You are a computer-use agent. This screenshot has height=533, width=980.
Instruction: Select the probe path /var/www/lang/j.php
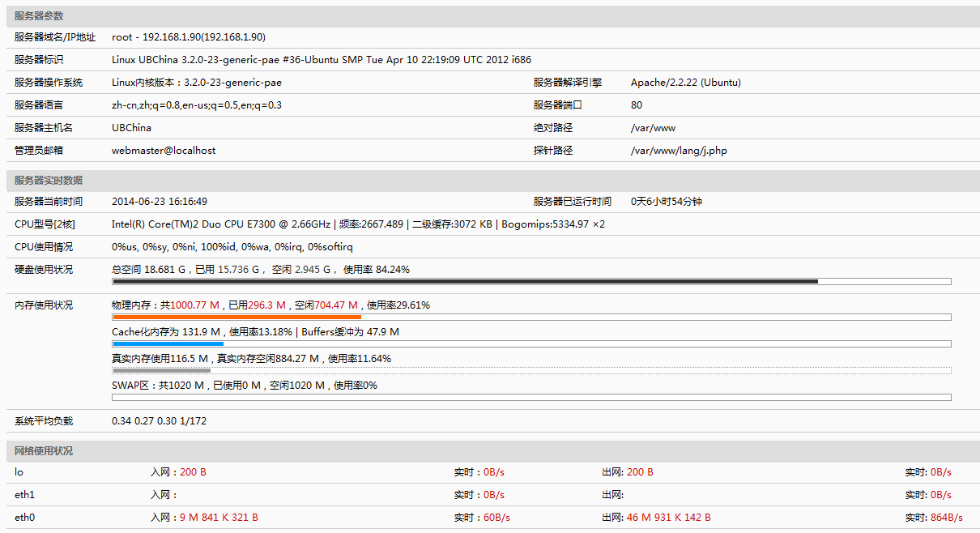click(679, 151)
